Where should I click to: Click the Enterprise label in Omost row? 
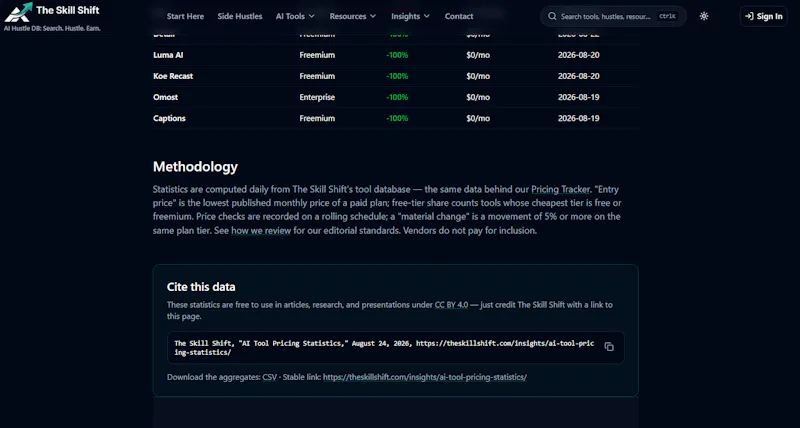[x=317, y=97]
